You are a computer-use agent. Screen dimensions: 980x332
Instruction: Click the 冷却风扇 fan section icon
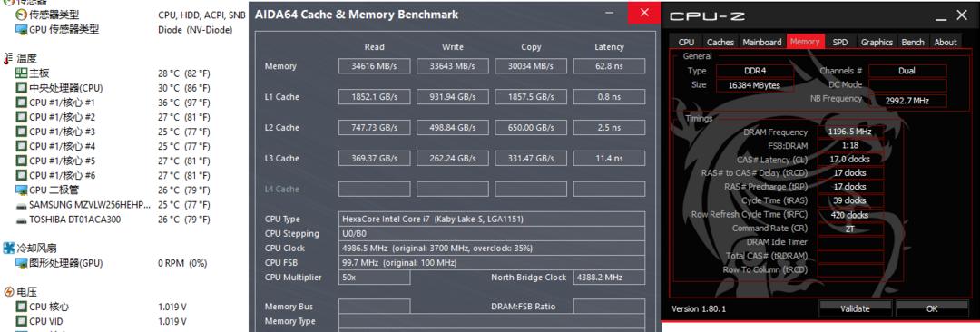[x=9, y=249]
